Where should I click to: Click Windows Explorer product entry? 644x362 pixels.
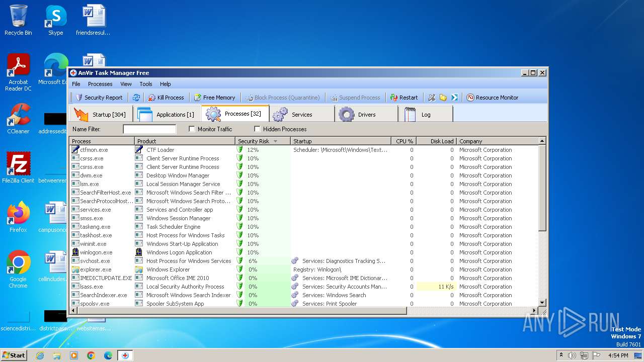168,269
